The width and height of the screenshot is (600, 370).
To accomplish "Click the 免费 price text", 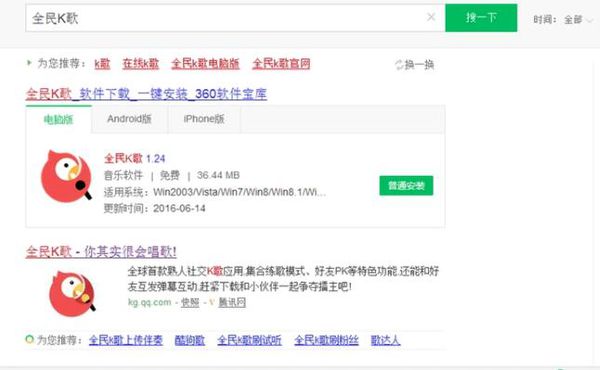I will 170,175.
